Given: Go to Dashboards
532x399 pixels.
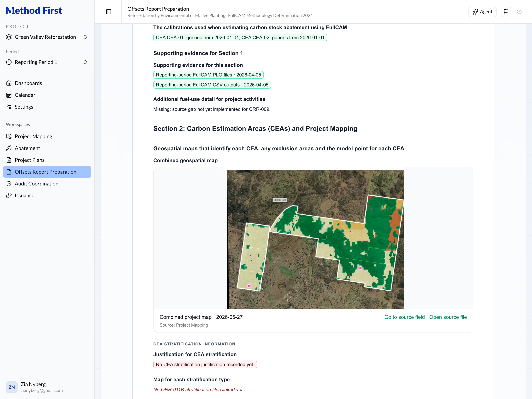Looking at the screenshot, I should tap(47, 83).
